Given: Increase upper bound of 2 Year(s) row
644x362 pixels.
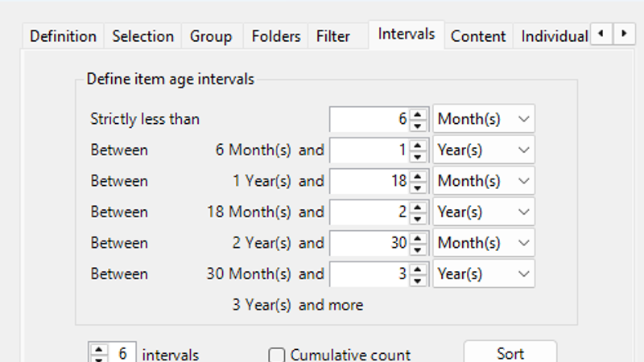Looking at the screenshot, I should coord(418,237).
